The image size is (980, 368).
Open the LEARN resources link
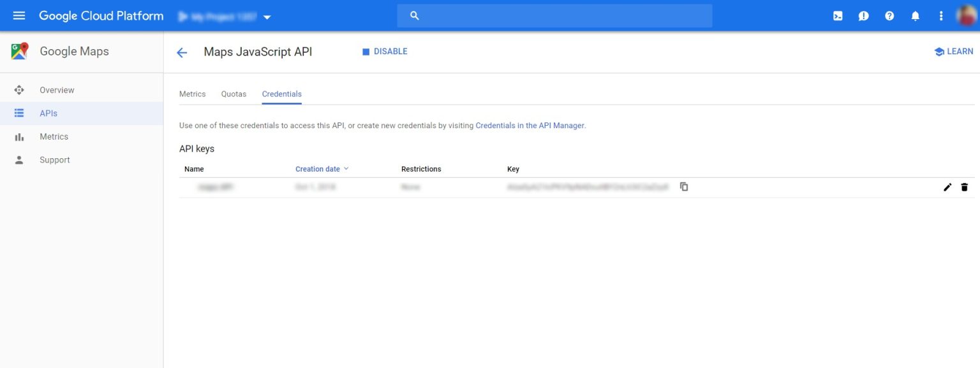click(953, 52)
